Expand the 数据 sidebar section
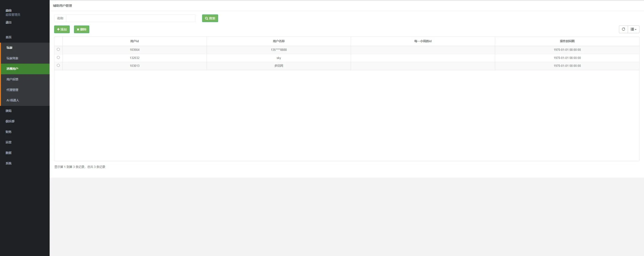The height and width of the screenshot is (256, 644). pyautogui.click(x=25, y=153)
